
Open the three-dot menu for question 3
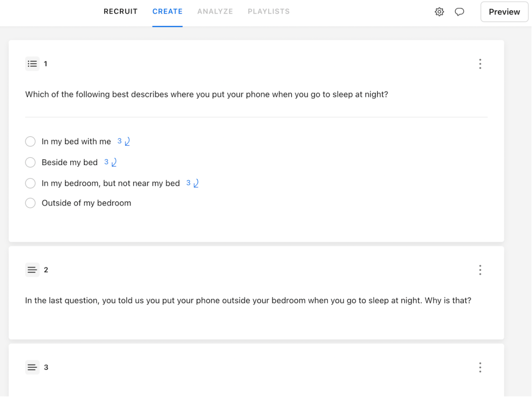click(480, 368)
